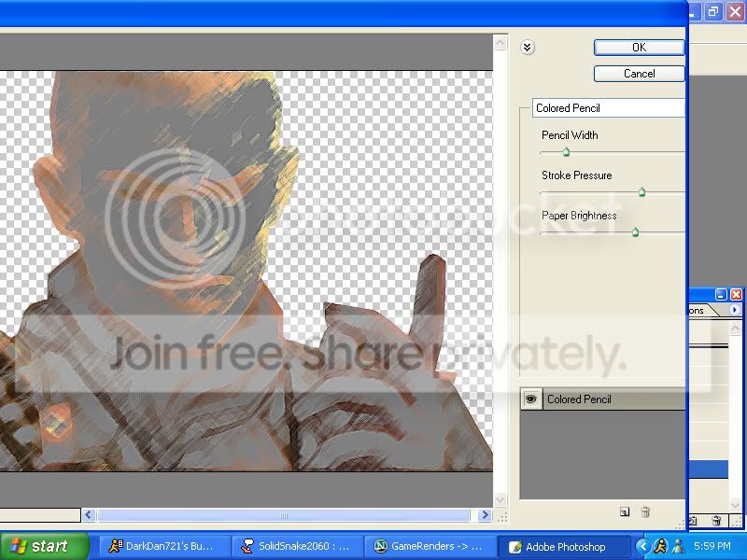The height and width of the screenshot is (560, 747).
Task: Click background palette trash icon
Action: pyautogui.click(x=716, y=521)
